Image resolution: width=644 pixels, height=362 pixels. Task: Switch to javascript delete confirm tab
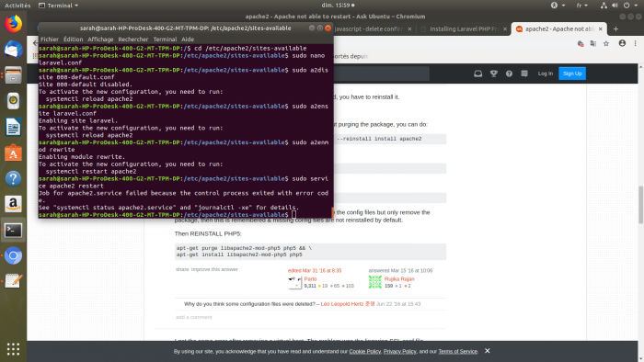pos(368,29)
